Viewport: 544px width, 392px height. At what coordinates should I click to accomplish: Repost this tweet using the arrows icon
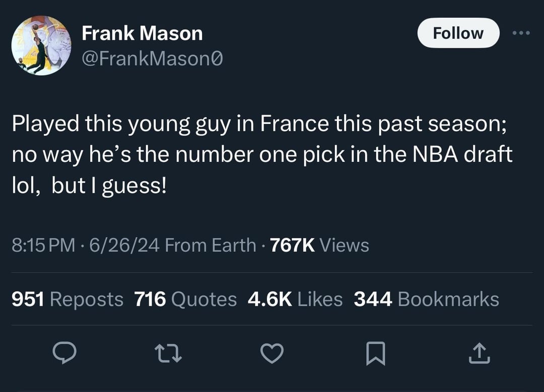pyautogui.click(x=169, y=353)
